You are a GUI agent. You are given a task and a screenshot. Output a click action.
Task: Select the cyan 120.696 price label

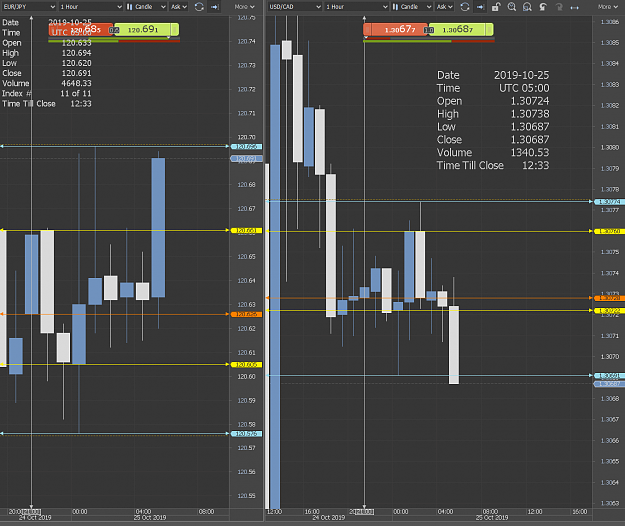coord(246,147)
